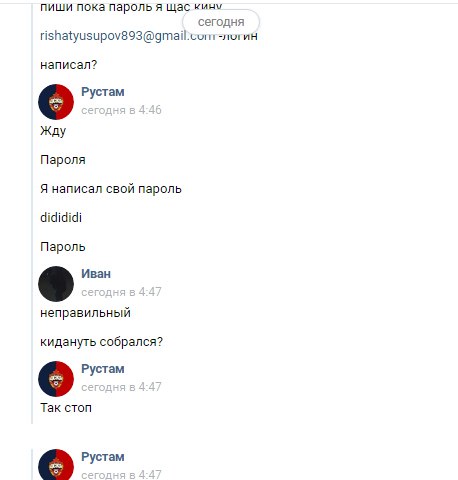This screenshot has width=458, height=480.
Task: Select the message 'Пароль'
Action: pyautogui.click(x=63, y=247)
